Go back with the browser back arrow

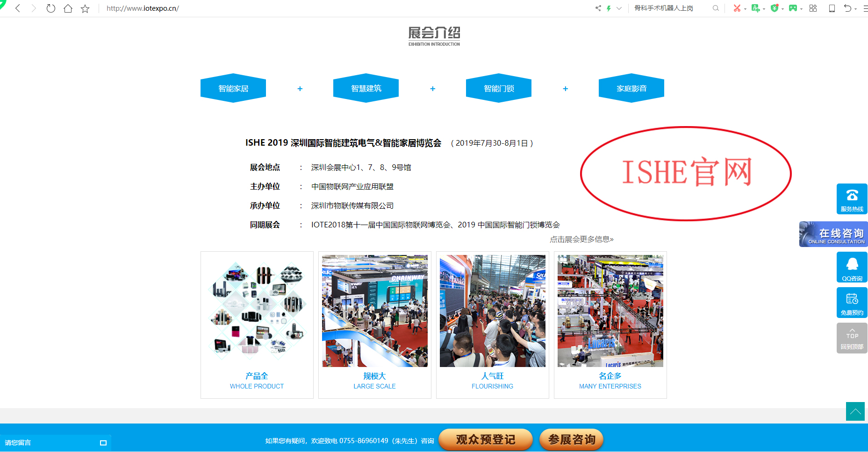pyautogui.click(x=18, y=8)
